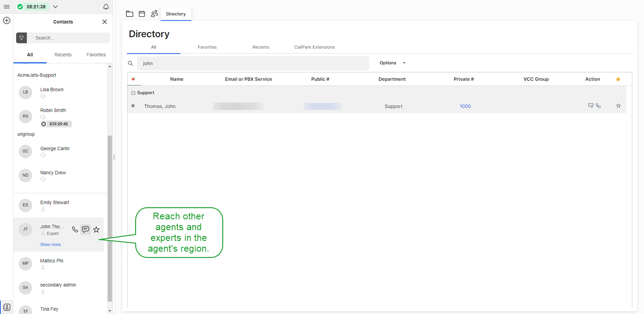Image resolution: width=644 pixels, height=314 pixels.
Task: Click the gold star favorites column header
Action: coord(618,79)
